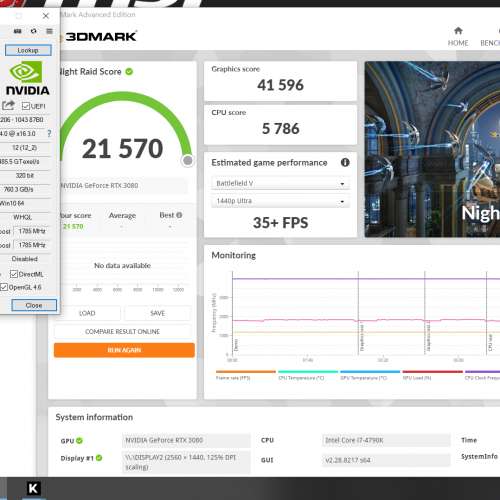Click the bus interface question mark icon
The image size is (500, 500).
pyautogui.click(x=49, y=134)
